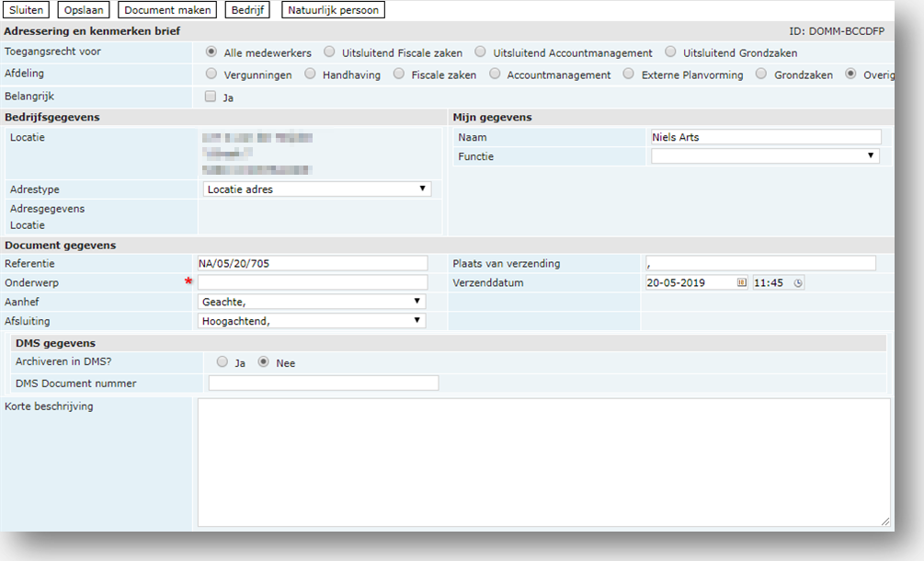
Task: Expand the Aanhef salutation dropdown
Action: pos(313,302)
